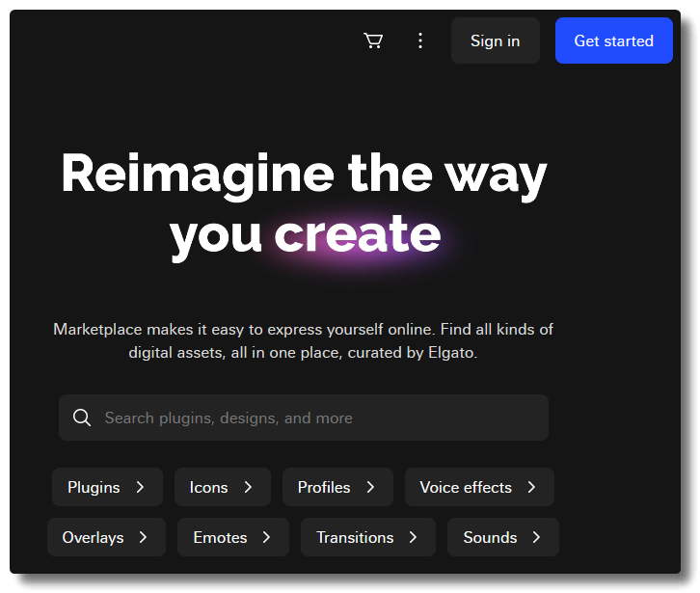Click the Sign in button
Screen dimensions: 700x593
point(495,40)
